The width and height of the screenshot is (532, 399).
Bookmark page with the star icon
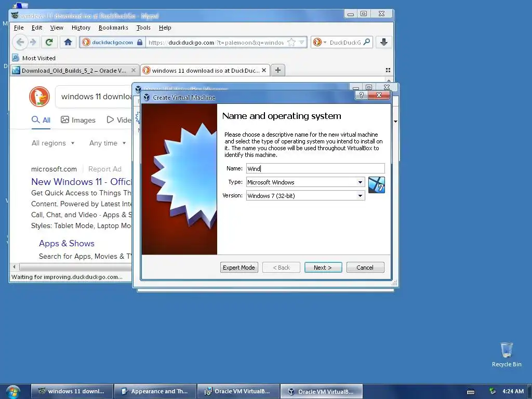[x=291, y=42]
